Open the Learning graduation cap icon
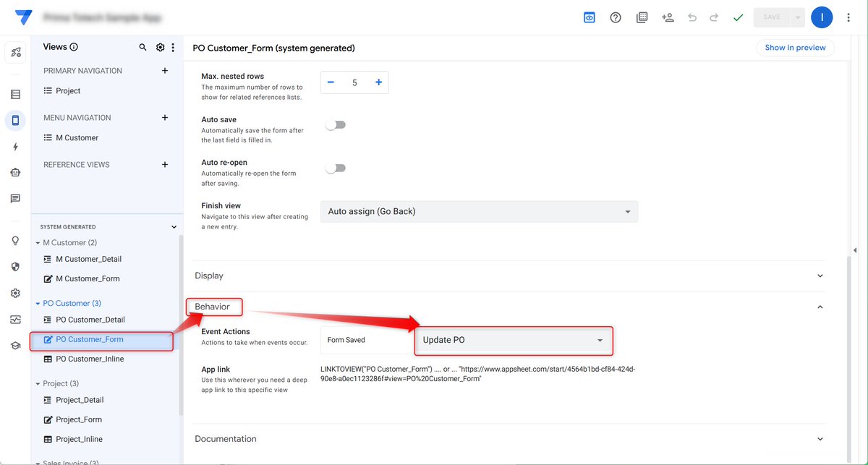Viewport: 868px width, 465px height. click(15, 345)
